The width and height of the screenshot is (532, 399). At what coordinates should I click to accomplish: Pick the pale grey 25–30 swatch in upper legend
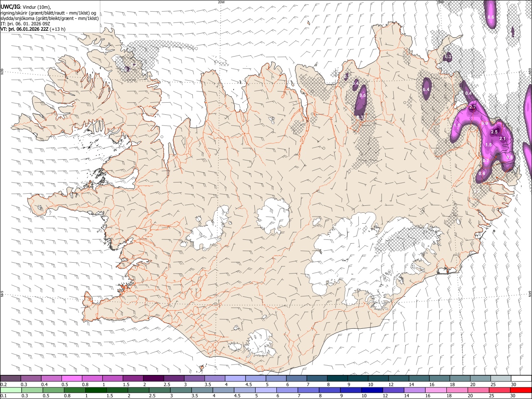pyautogui.click(x=500, y=379)
